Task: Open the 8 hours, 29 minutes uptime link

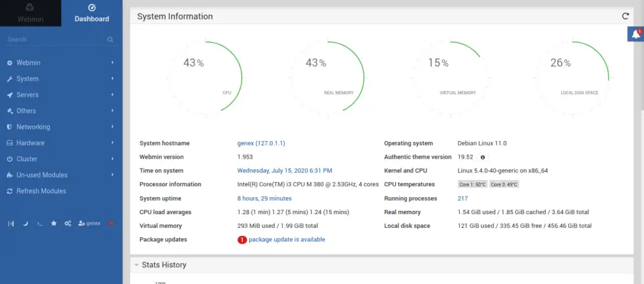Action: (x=265, y=198)
